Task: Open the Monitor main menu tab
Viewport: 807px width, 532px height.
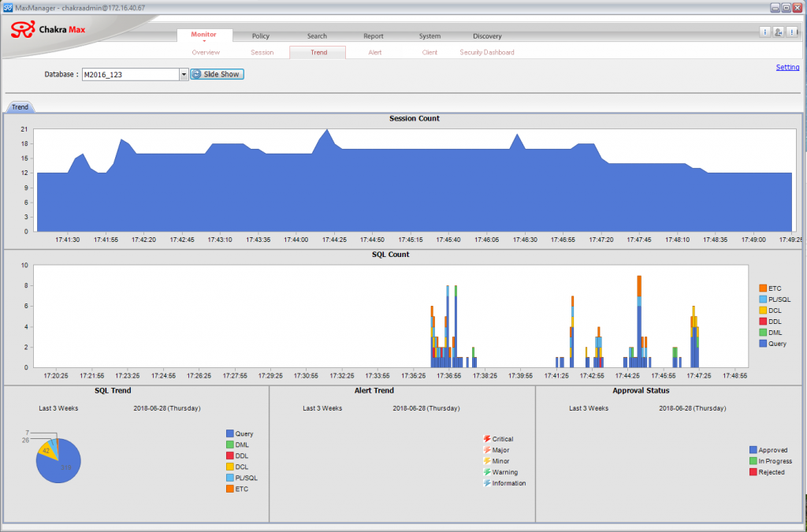Action: [204, 35]
